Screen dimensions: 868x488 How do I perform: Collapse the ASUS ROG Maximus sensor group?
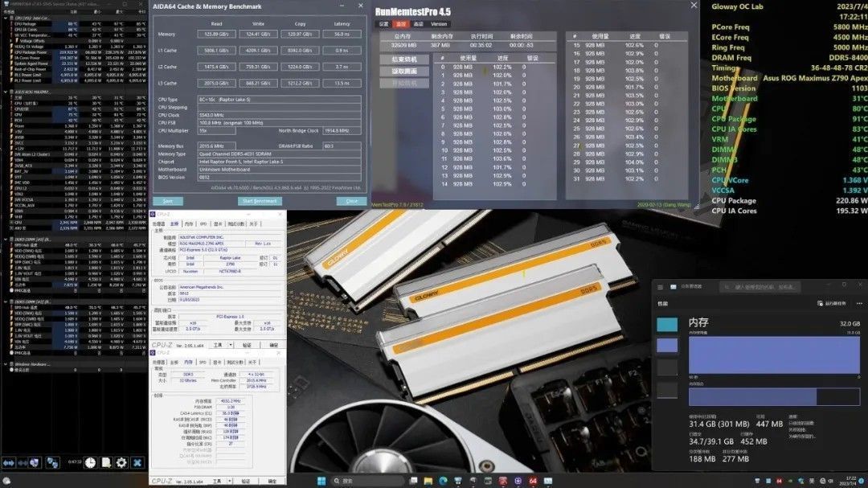pos(5,92)
